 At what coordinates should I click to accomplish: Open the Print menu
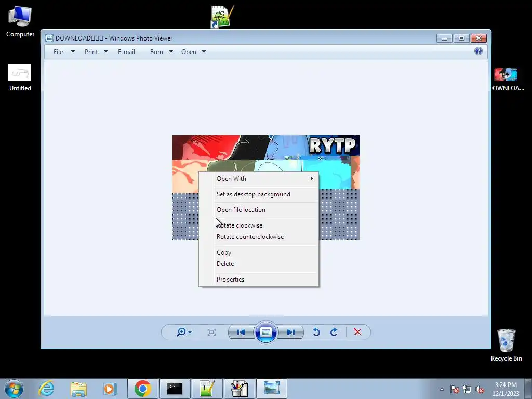(x=91, y=52)
